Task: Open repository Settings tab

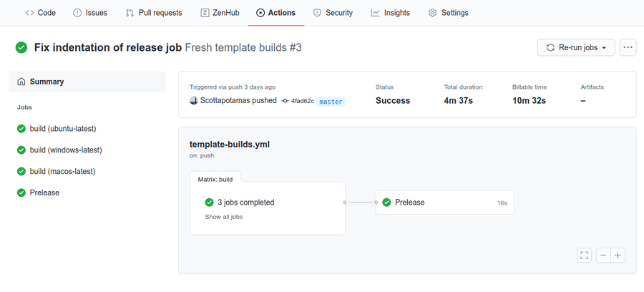Action: (448, 13)
